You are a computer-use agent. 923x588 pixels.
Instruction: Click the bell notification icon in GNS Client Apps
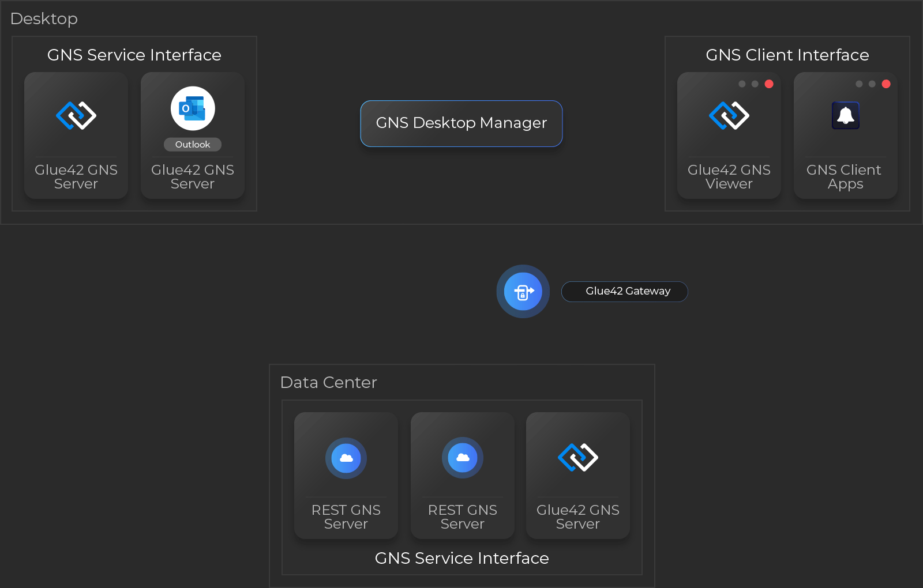[846, 115]
